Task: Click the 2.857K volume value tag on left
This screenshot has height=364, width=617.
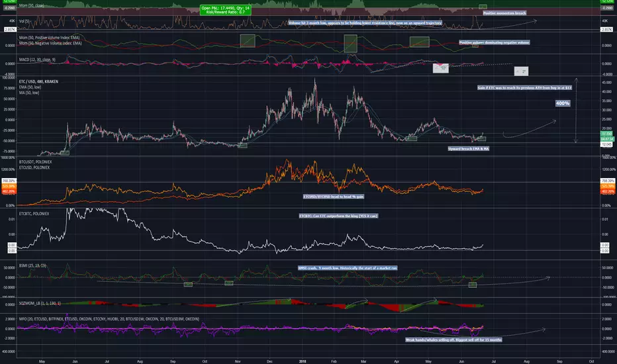Action: click(10, 30)
